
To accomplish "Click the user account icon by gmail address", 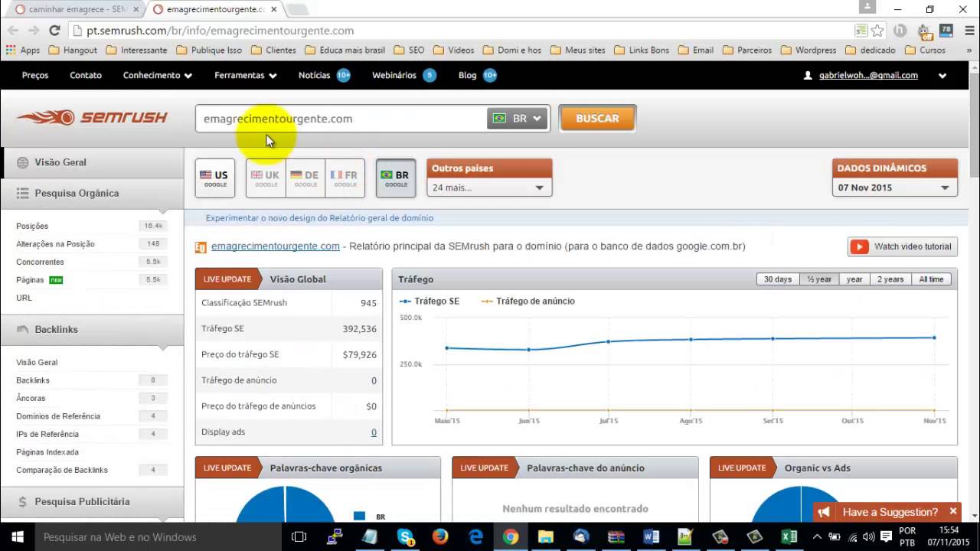I will point(808,76).
